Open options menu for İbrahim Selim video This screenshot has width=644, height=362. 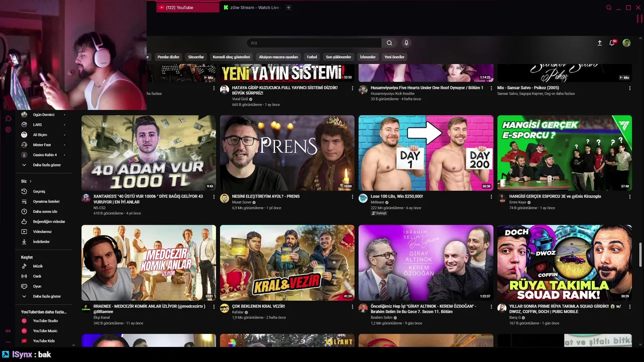coord(491,307)
